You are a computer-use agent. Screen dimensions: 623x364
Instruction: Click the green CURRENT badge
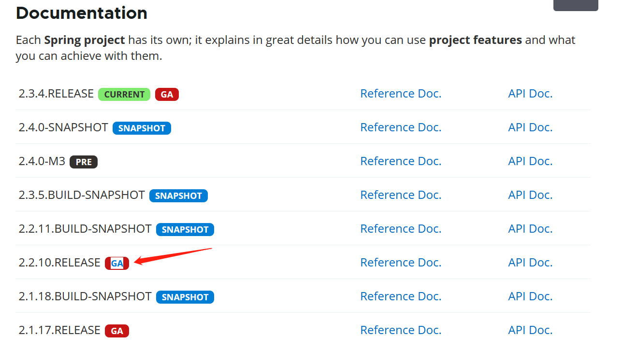124,95
